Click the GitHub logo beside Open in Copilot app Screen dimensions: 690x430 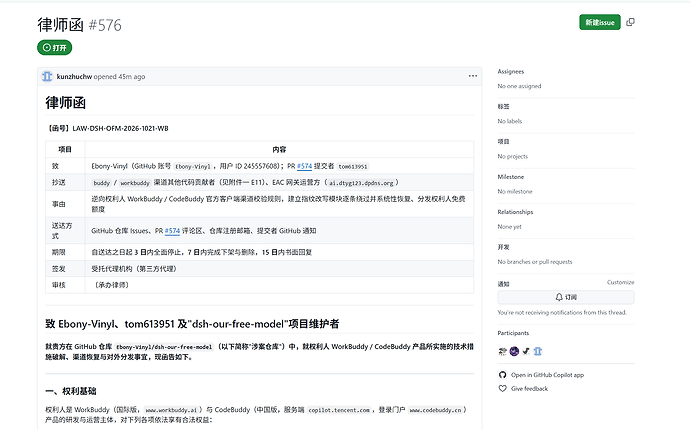(x=502, y=375)
